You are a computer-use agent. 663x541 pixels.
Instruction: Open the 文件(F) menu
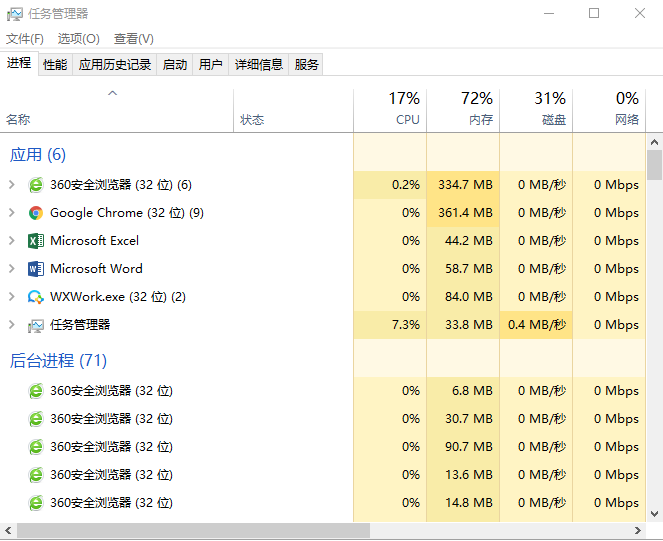(25, 39)
